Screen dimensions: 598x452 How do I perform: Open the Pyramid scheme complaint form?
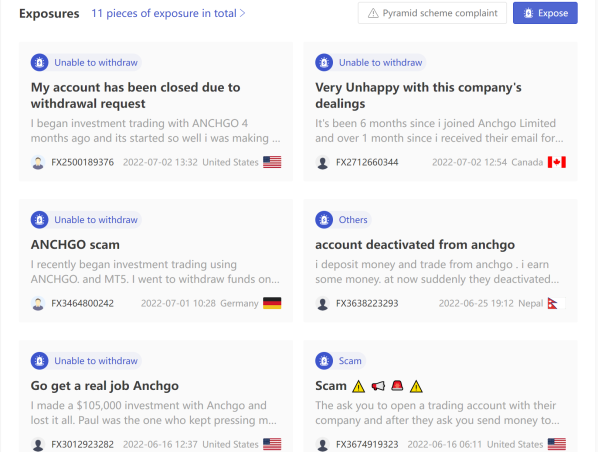432,13
